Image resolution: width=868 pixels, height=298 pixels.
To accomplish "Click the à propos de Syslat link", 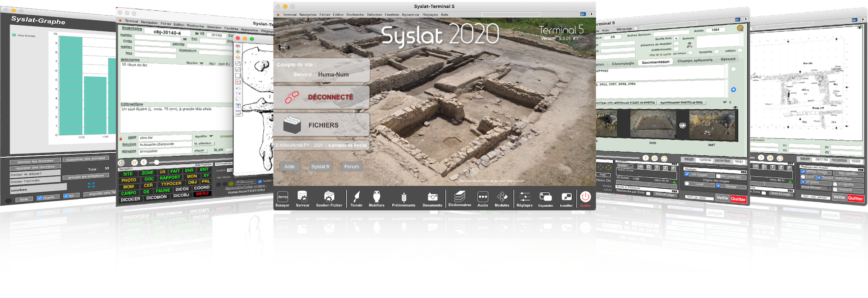I will click(x=347, y=145).
